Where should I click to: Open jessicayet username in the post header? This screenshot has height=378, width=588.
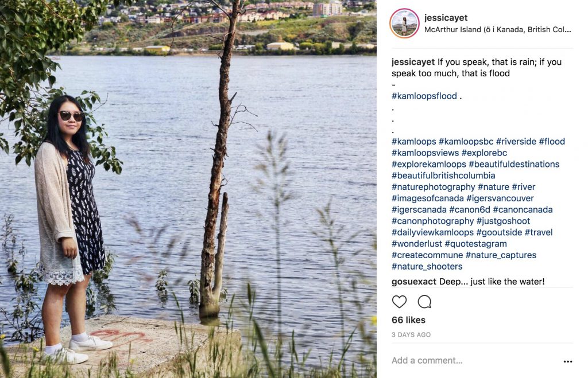(446, 18)
